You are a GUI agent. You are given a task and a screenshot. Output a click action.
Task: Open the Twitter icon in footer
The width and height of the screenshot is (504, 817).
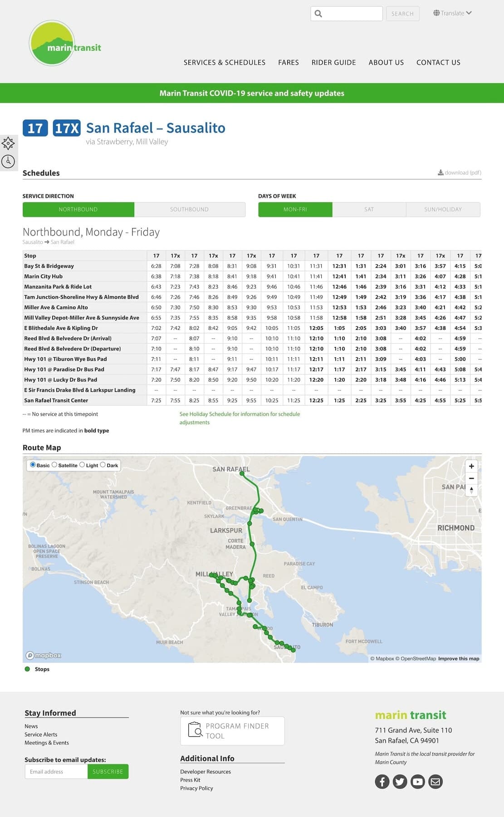pos(400,782)
